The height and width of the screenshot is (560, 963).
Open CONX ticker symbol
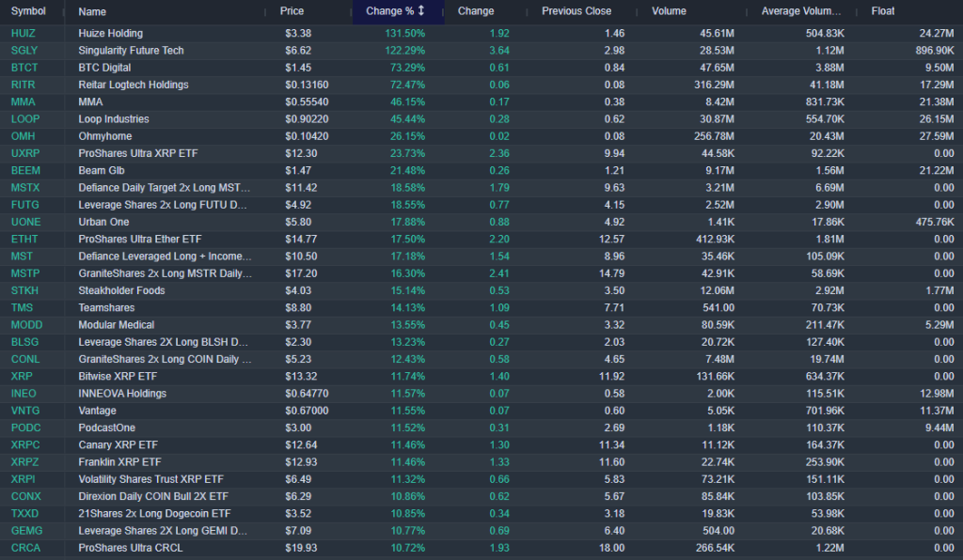(25, 497)
